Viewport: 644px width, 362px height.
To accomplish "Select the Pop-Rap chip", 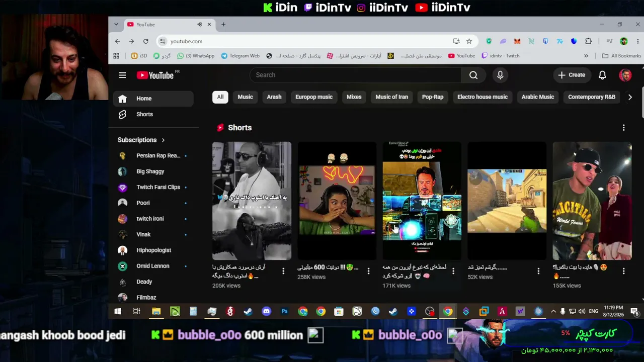I will 433,97.
